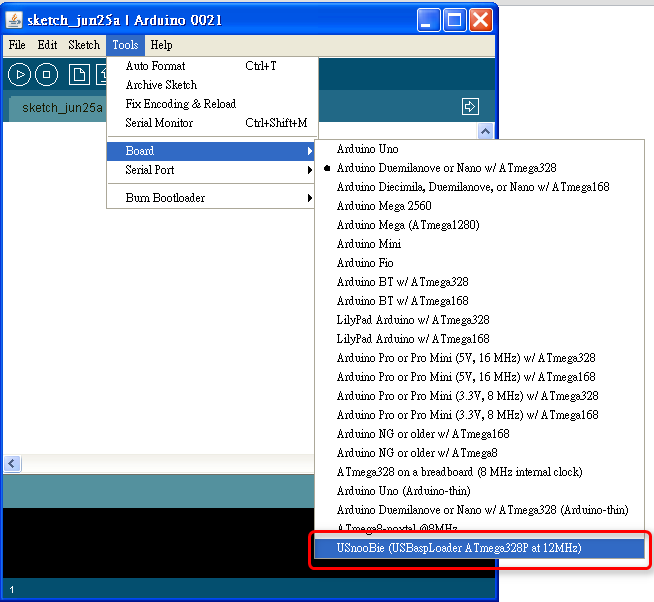Click the Arduino Java app icon in title bar
This screenshot has height=602, width=654.
[14, 20]
